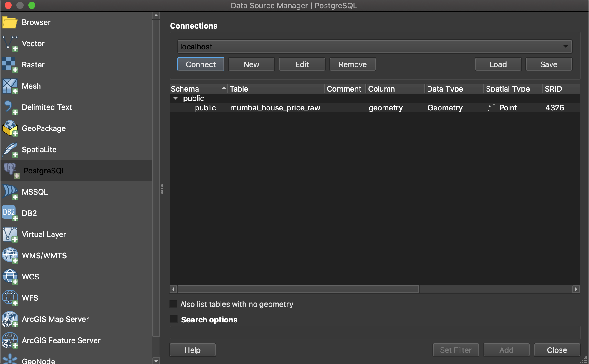Toggle the Search options checkbox
This screenshot has height=364, width=589.
(x=174, y=319)
